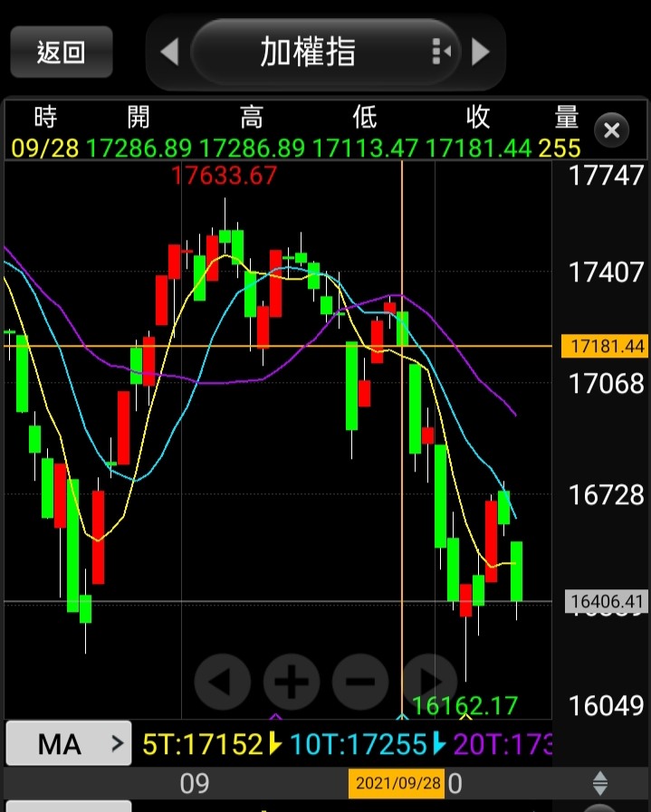Click the 17181.44 crosshair price tag
Viewport: 651px width, 812px height.
coord(605,346)
